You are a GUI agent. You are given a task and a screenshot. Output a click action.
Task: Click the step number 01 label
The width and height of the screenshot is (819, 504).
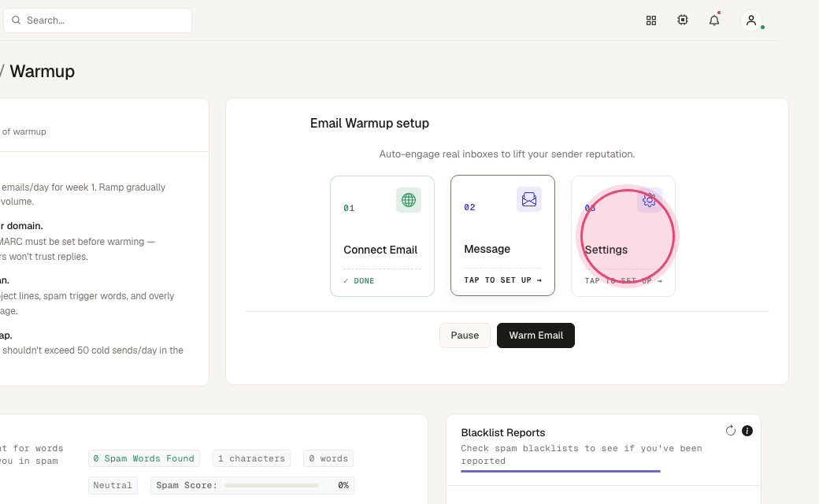(349, 209)
